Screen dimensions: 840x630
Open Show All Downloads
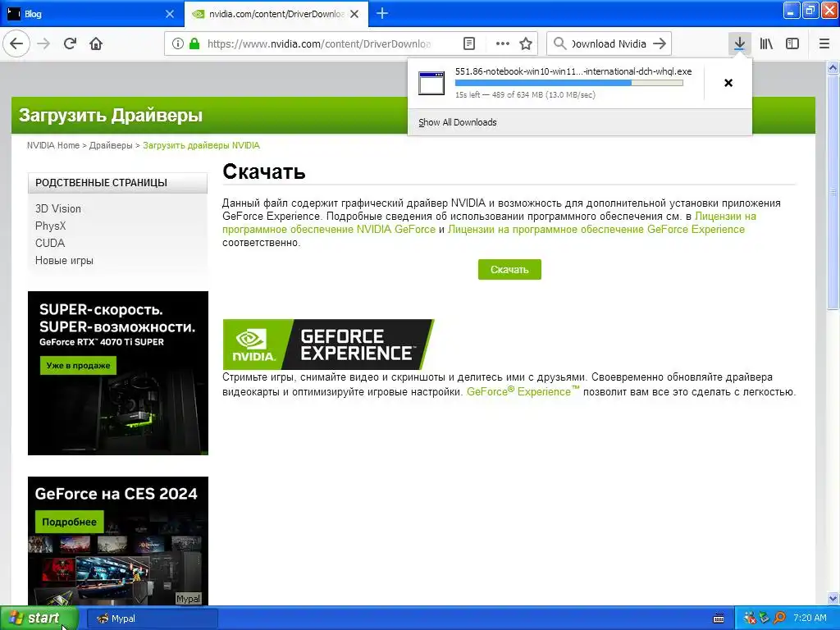(458, 122)
